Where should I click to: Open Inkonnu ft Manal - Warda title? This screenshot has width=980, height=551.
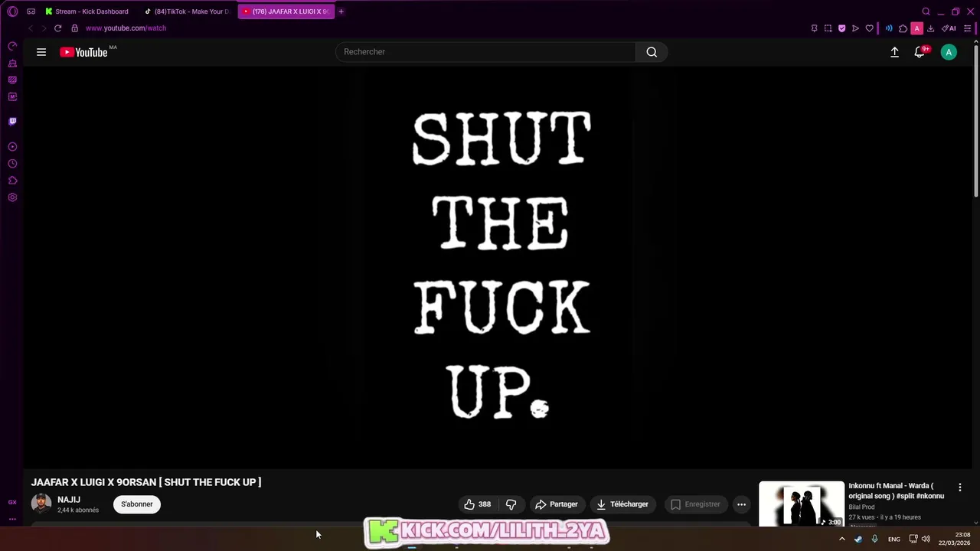tap(896, 491)
